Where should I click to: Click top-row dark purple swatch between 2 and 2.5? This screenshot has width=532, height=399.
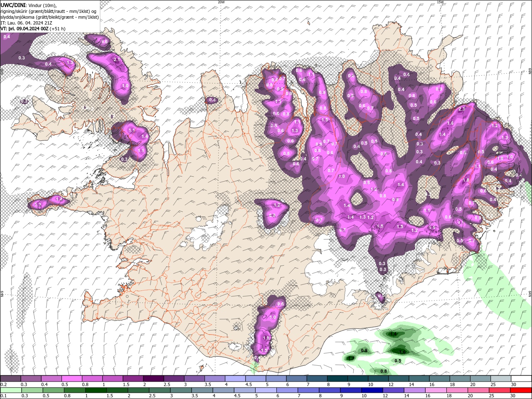coord(153,379)
